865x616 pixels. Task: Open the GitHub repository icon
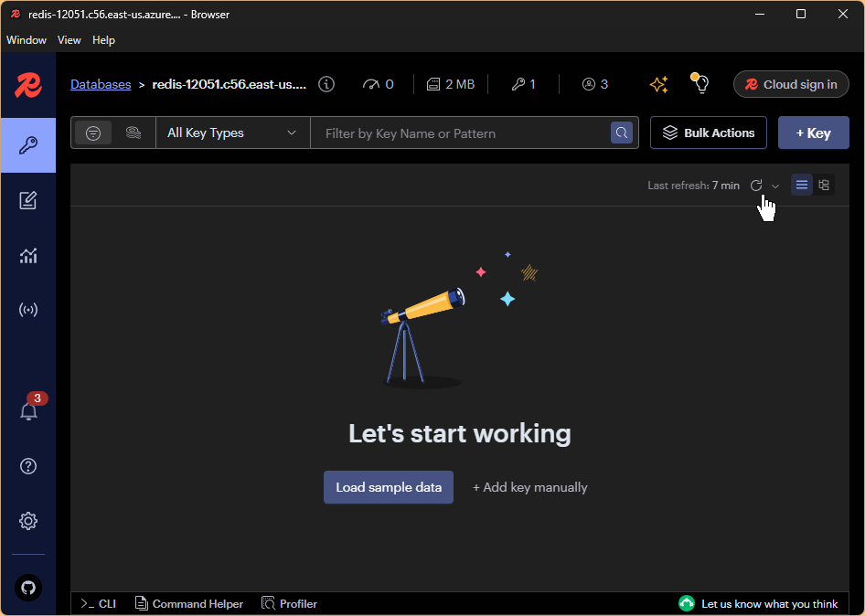(x=28, y=588)
